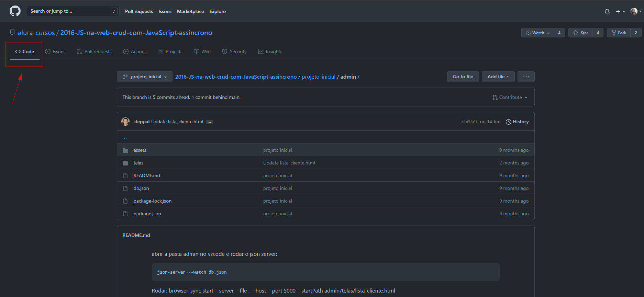
Task: Open the repository name link in header
Action: pos(136,33)
